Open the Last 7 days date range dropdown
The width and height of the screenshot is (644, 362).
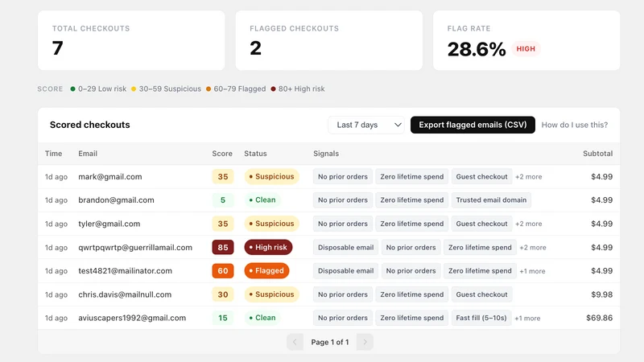[x=366, y=125]
